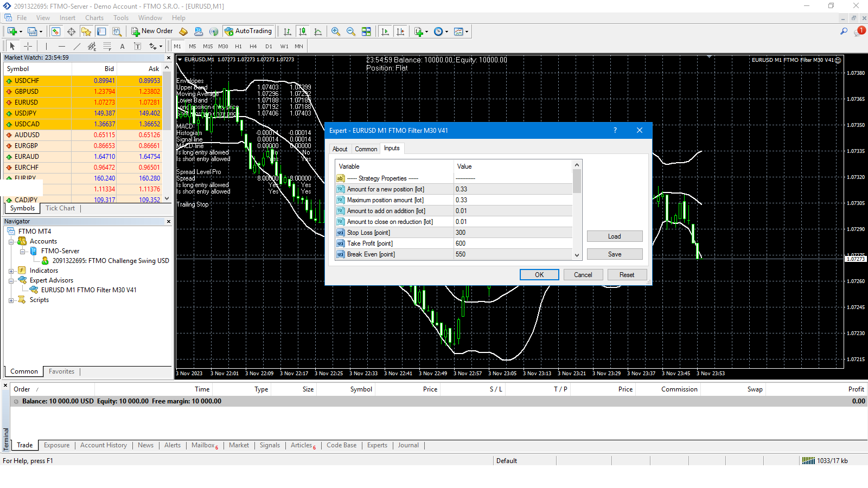Image resolution: width=868 pixels, height=488 pixels.
Task: Switch to candlestick chart icon
Action: pyautogui.click(x=303, y=31)
